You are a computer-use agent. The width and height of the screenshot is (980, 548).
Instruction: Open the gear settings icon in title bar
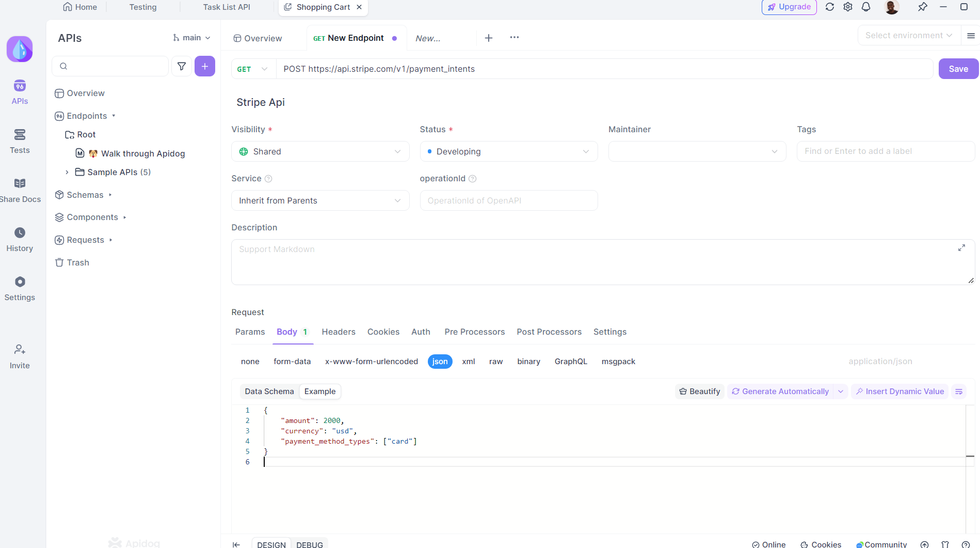tap(848, 7)
